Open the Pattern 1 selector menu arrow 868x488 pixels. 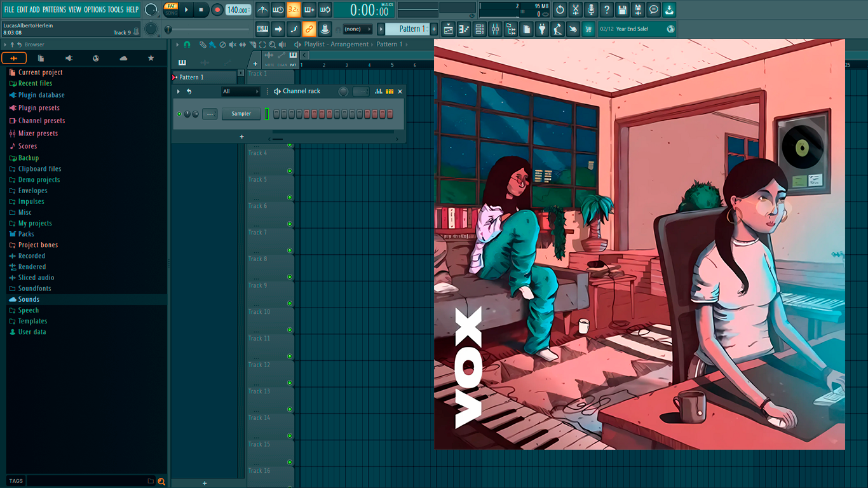click(x=381, y=29)
